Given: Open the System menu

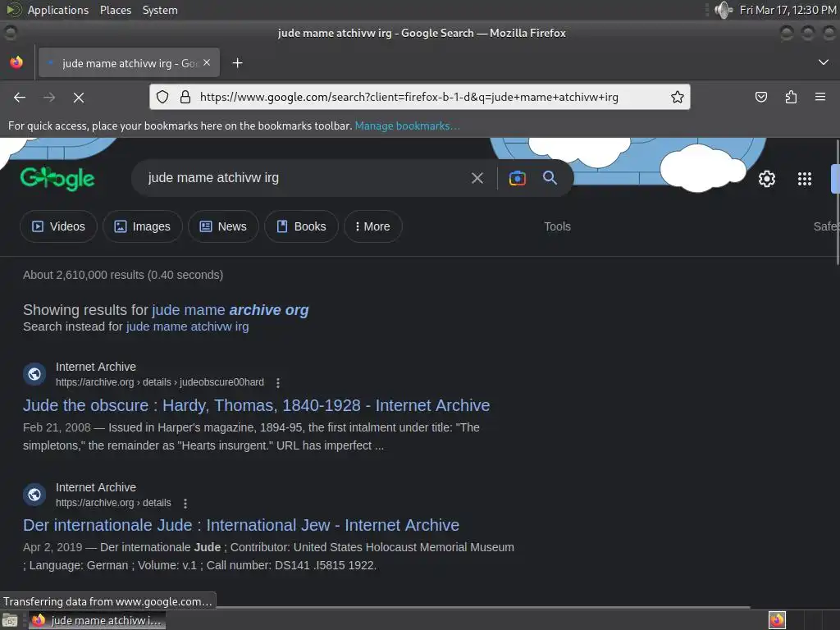Looking at the screenshot, I should [x=160, y=10].
